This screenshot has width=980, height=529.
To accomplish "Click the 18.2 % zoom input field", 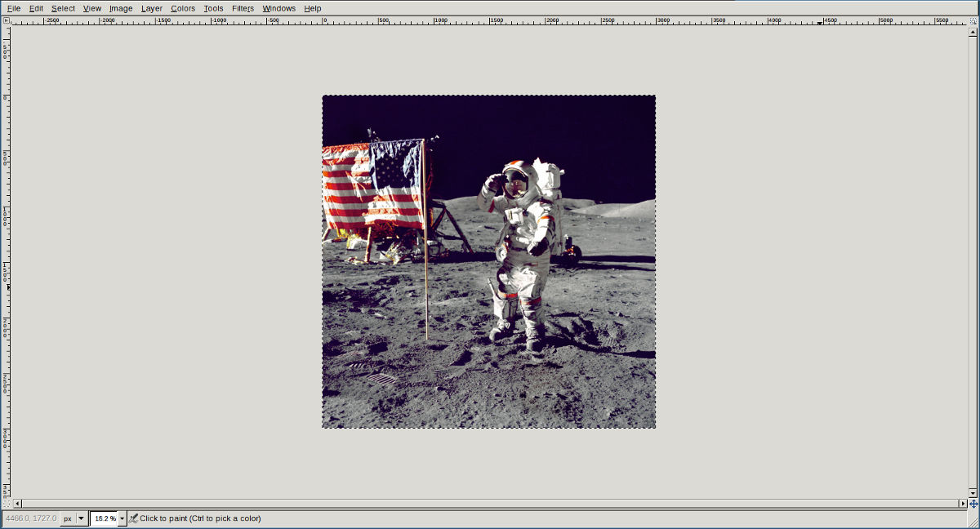I will pyautogui.click(x=104, y=518).
